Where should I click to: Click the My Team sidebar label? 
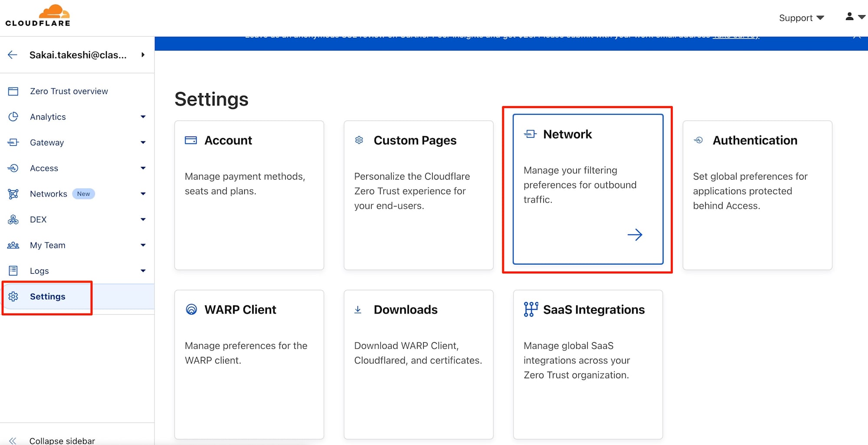(x=48, y=245)
